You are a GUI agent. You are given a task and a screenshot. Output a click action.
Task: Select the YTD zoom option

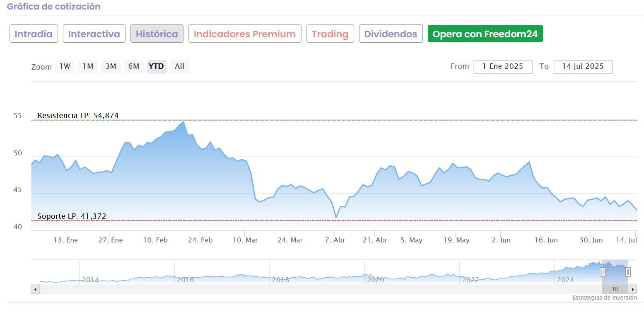[156, 66]
